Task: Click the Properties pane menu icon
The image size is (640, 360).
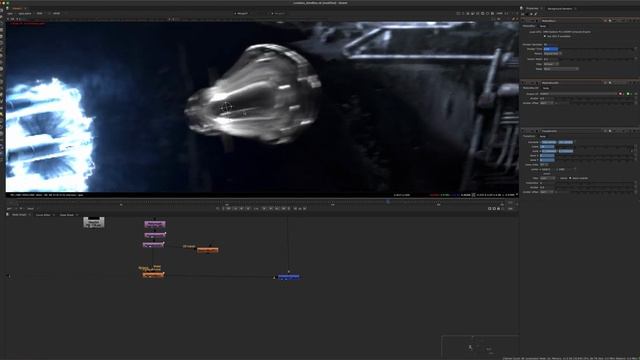Action: pos(522,8)
